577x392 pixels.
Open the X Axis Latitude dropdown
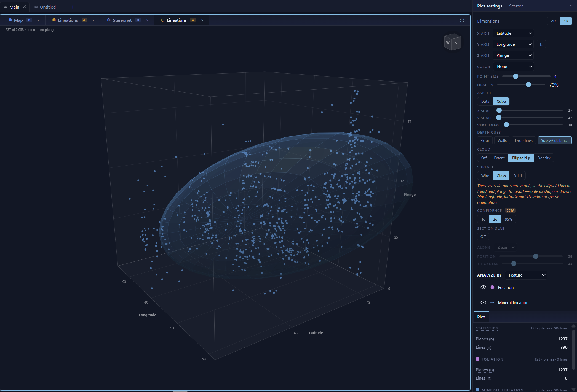pyautogui.click(x=513, y=33)
